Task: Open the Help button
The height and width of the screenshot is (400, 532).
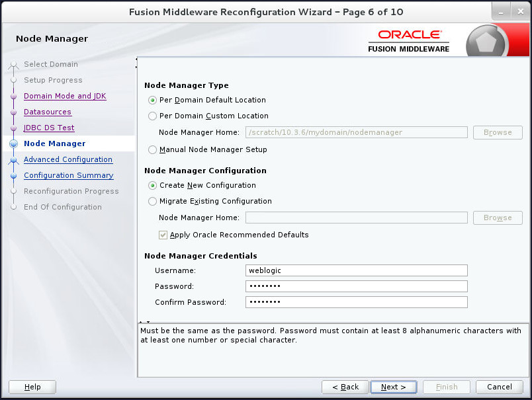Action: pyautogui.click(x=32, y=387)
